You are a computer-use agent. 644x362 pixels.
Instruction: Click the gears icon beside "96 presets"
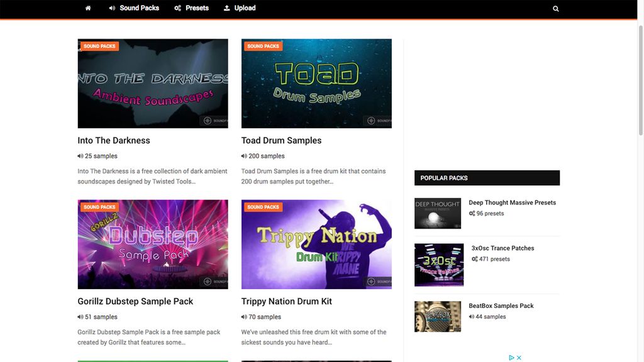coord(472,213)
